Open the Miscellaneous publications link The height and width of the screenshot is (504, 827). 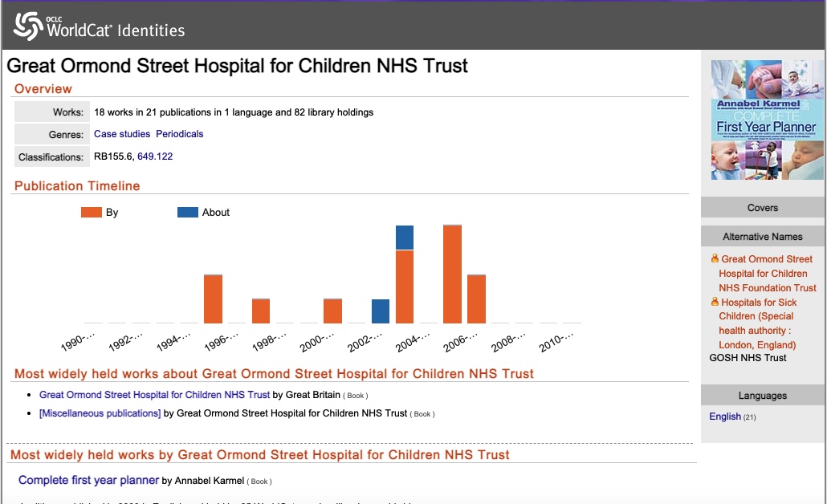[x=100, y=413]
